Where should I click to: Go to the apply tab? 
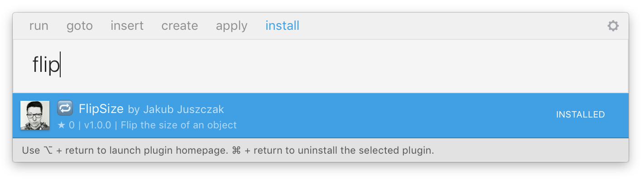point(231,26)
